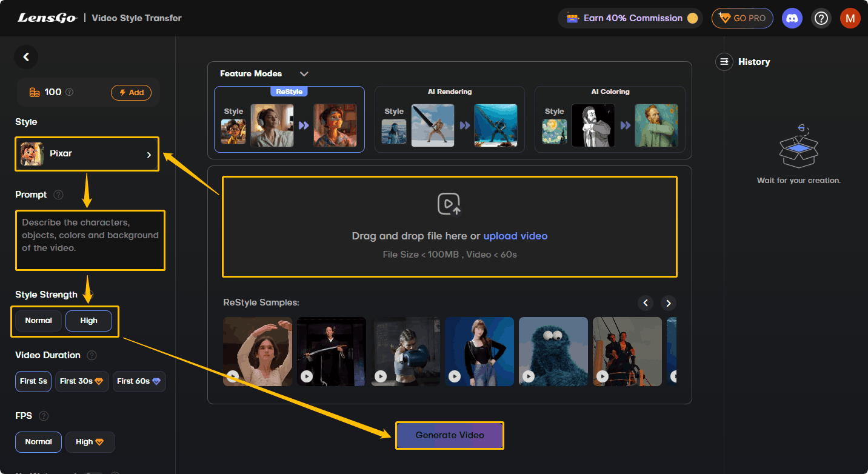The width and height of the screenshot is (868, 474).
Task: Show next ReStyle samples with right arrow
Action: (668, 302)
